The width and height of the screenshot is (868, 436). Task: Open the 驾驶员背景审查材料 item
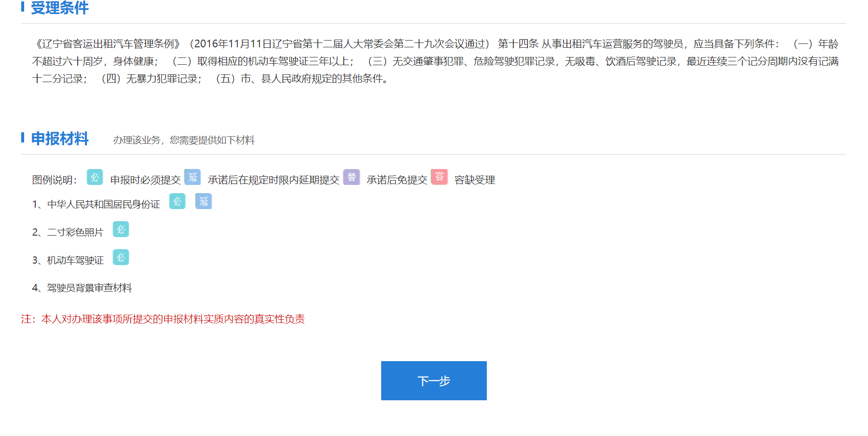pos(89,288)
